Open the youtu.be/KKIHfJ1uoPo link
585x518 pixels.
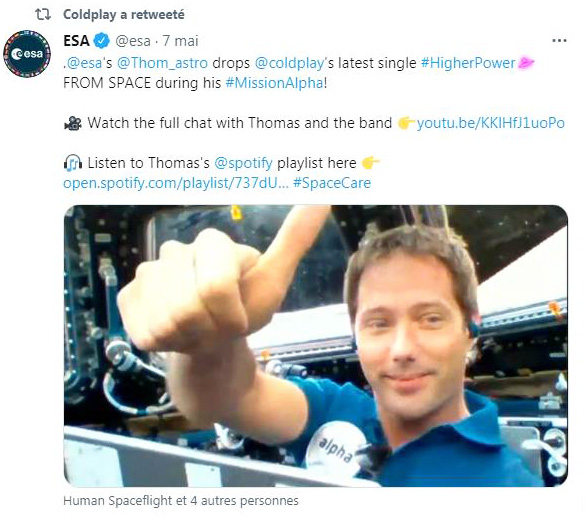click(x=490, y=123)
